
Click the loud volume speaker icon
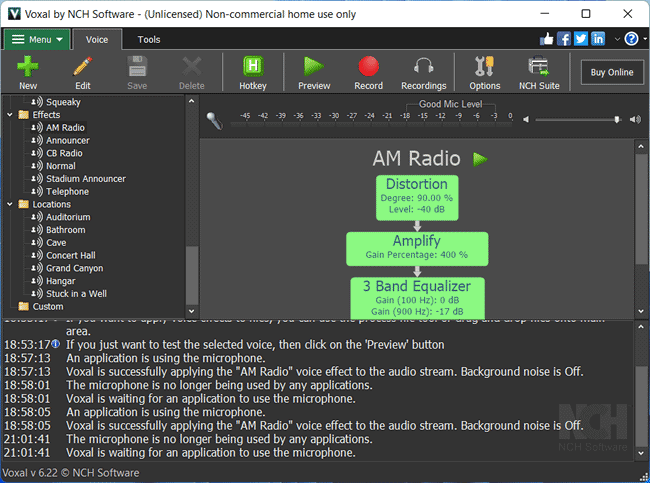[635, 119]
